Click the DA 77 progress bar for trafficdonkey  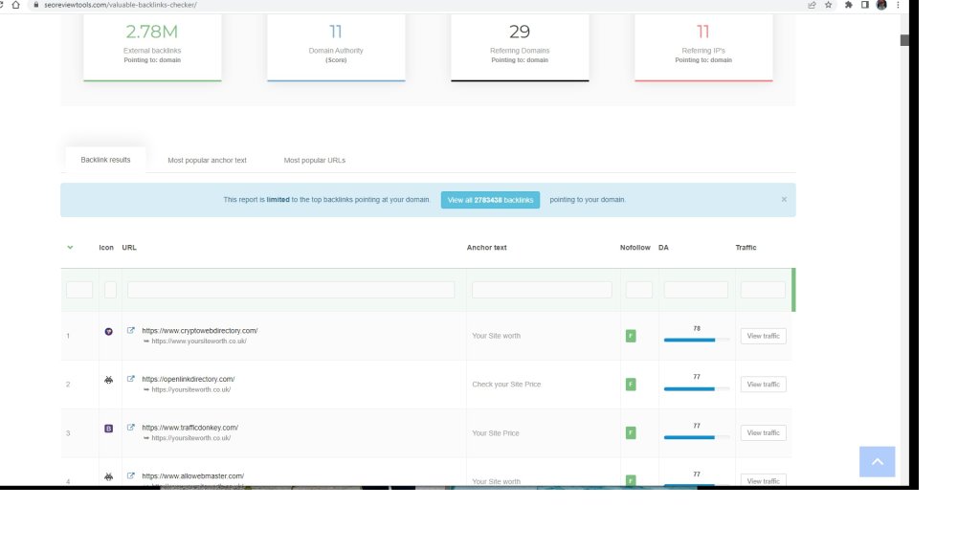pos(697,437)
